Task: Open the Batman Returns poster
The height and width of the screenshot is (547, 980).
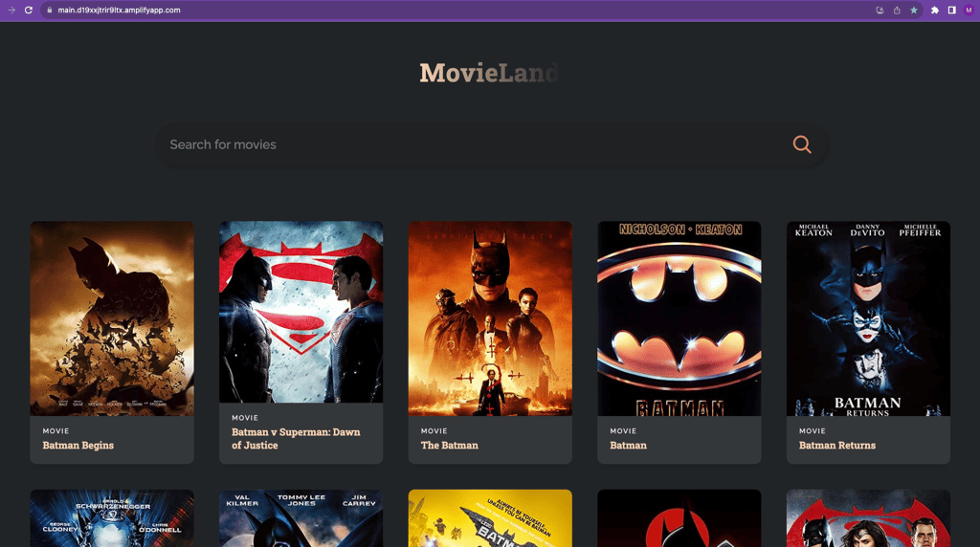Action: 868,318
